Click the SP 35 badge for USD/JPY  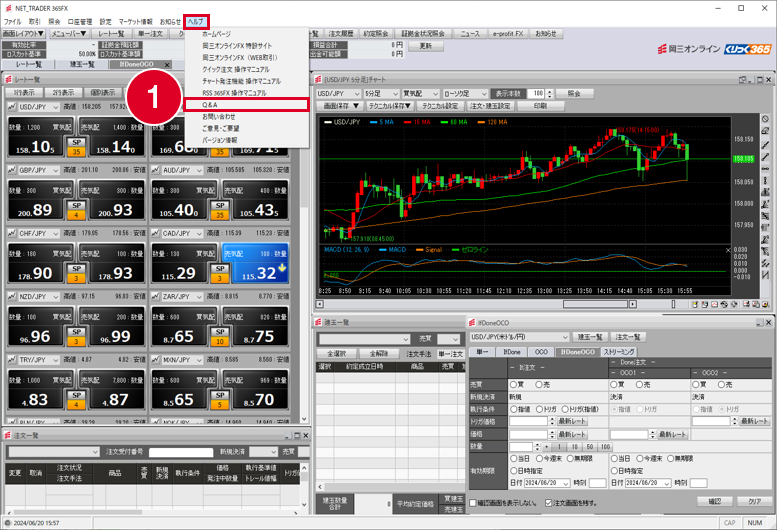(x=76, y=147)
